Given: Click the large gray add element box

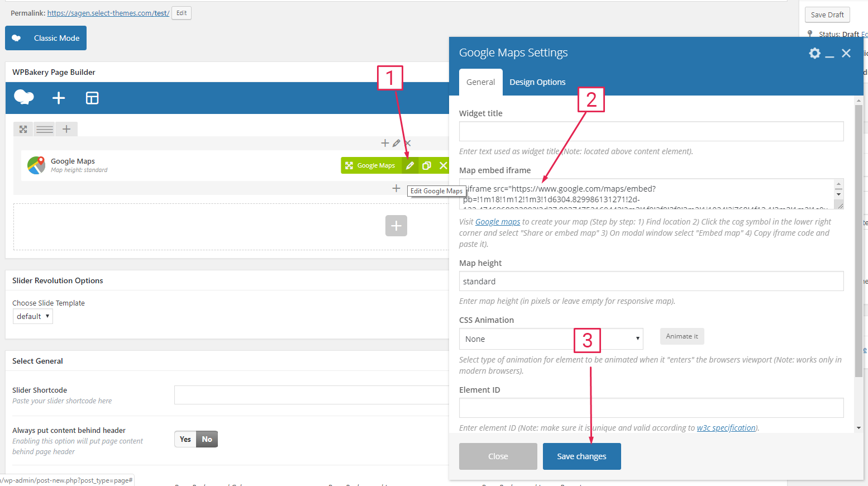Looking at the screenshot, I should click(396, 226).
